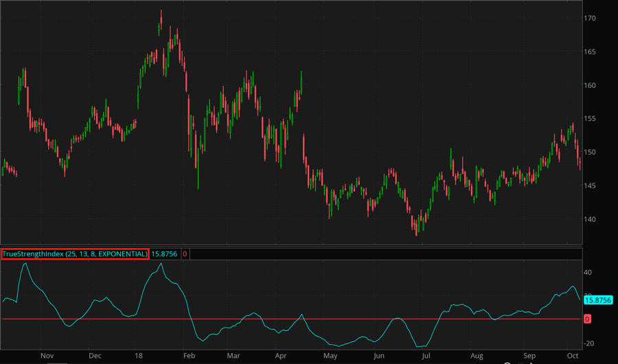The image size is (618, 364).
Task: Click the TrueStrengthIndex study label
Action: (75, 254)
